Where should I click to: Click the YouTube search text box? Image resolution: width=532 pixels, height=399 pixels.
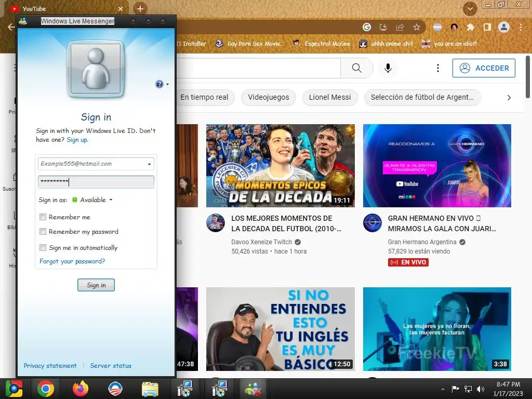pos(259,68)
